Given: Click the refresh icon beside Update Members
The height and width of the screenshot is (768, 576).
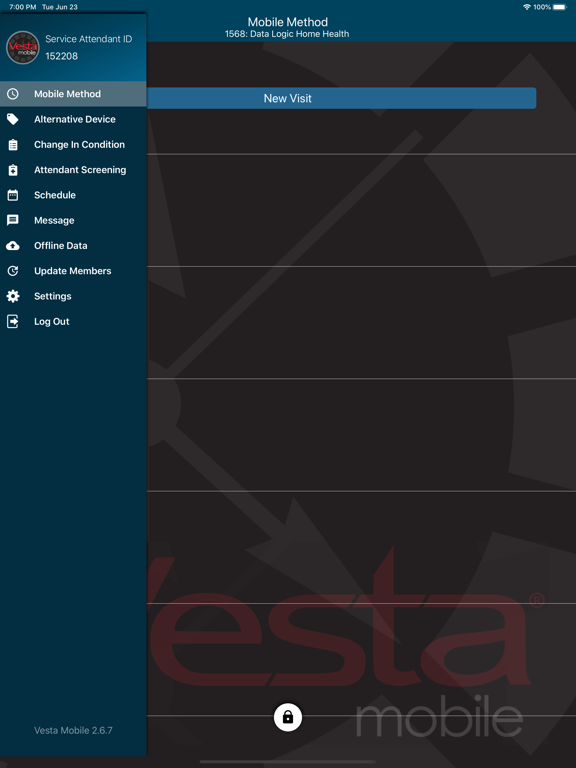Looking at the screenshot, I should coord(13,271).
